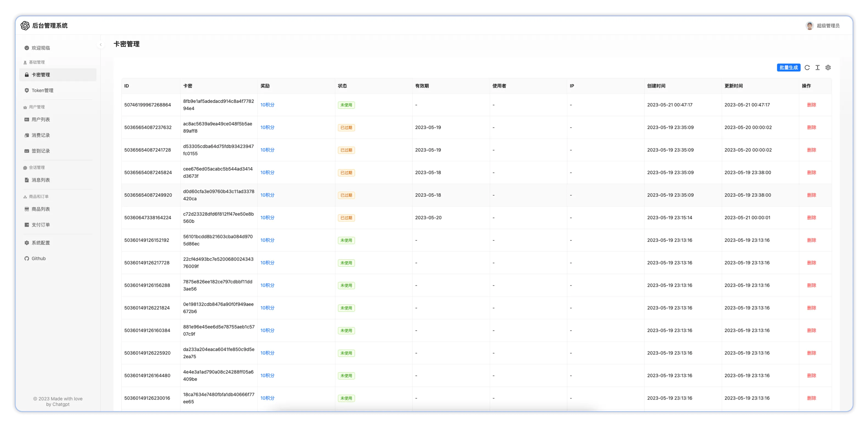
Task: Click card key starting 8fb9e1af5adedacd
Action: [218, 105]
